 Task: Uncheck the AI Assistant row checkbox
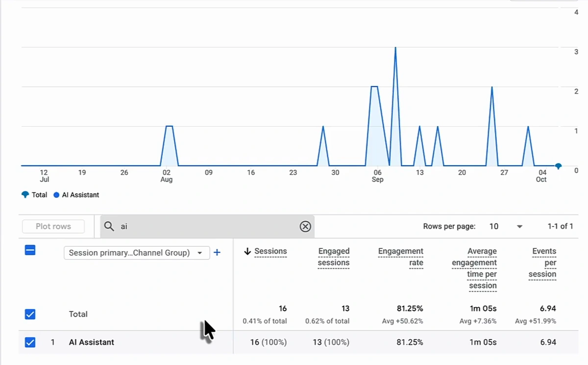[30, 342]
